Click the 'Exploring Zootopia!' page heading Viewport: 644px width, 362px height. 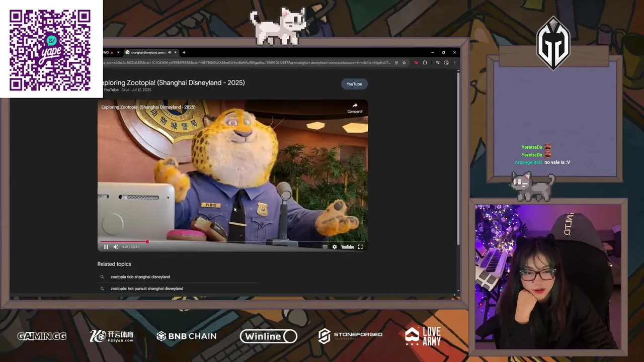coord(174,82)
